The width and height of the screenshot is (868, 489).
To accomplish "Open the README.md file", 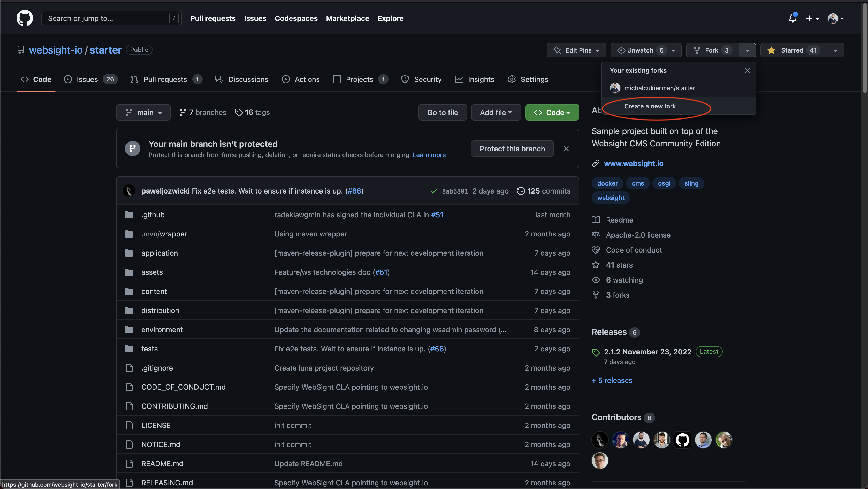I will (162, 464).
